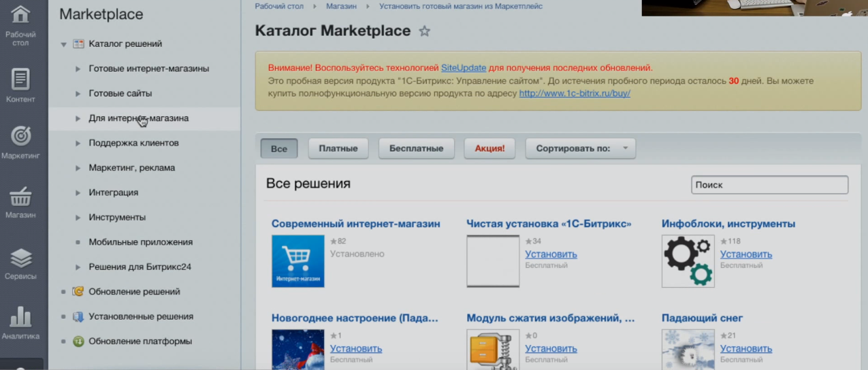Open the Модуль сжатия изображений thumbnail
The width and height of the screenshot is (868, 370).
[493, 350]
